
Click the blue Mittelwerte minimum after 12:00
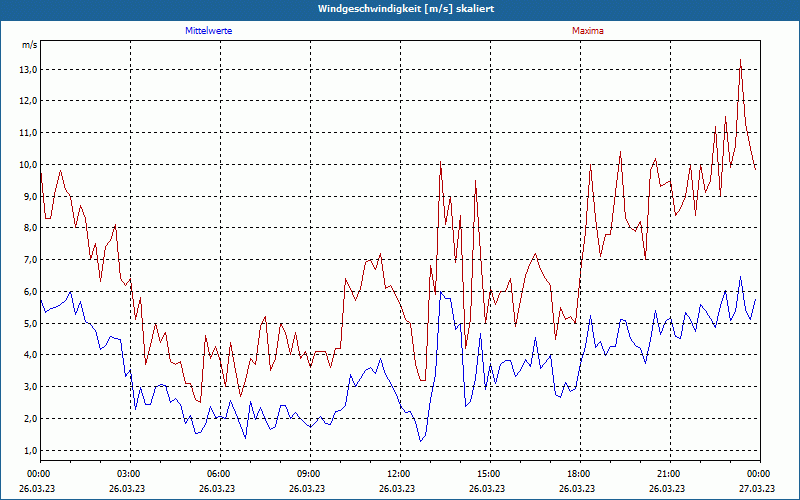[420, 441]
